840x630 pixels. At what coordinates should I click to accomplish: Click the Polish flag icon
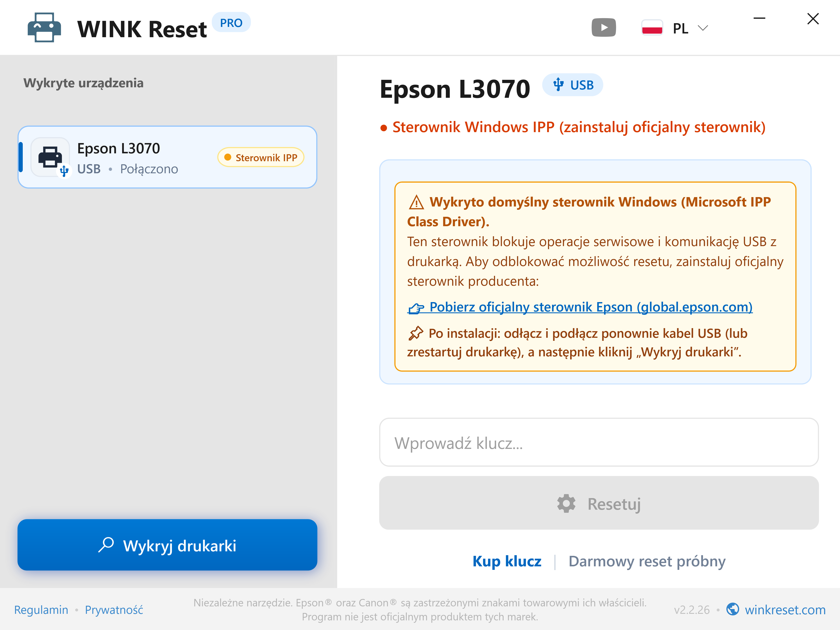[x=652, y=28]
